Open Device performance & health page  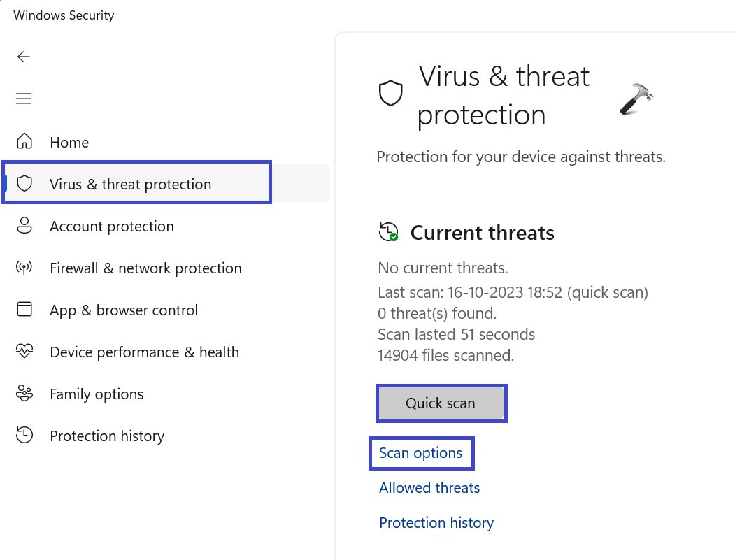click(144, 352)
